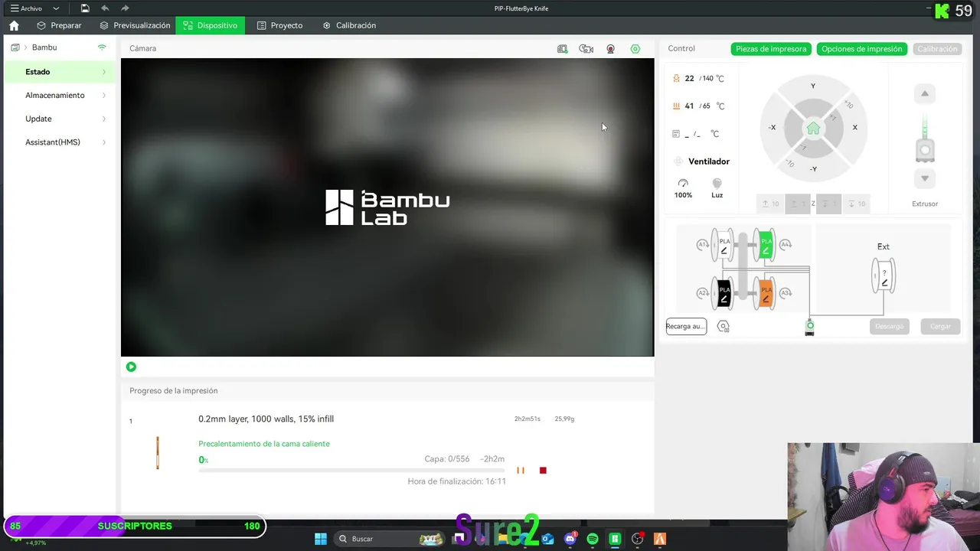Viewport: 980px width, 551px height.
Task: Jog the printhead in +Y direction
Action: point(813,86)
